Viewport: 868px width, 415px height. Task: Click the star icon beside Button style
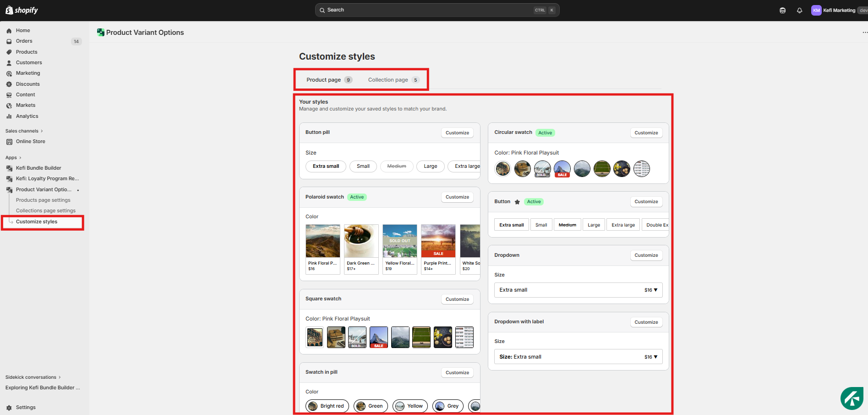tap(517, 202)
